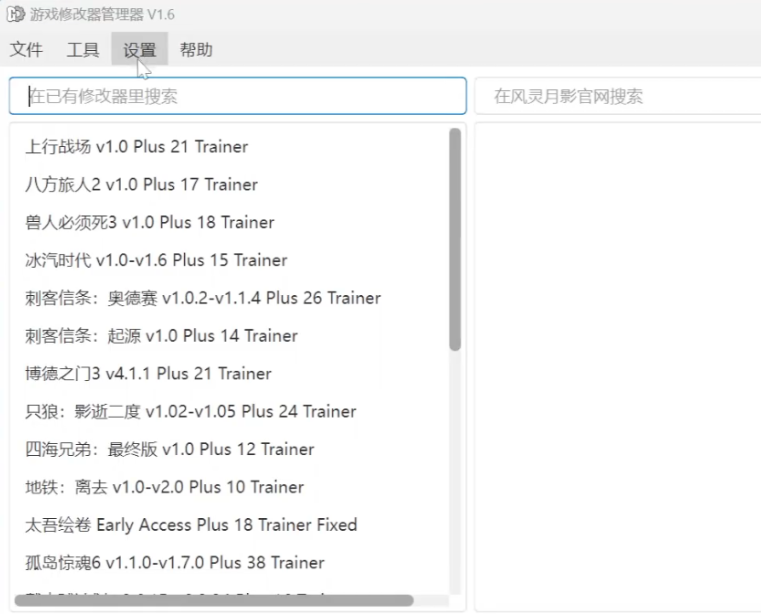Select 刺客信条：奥德赛 Plus 26 Trainer
This screenshot has width=761, height=614.
coord(203,298)
